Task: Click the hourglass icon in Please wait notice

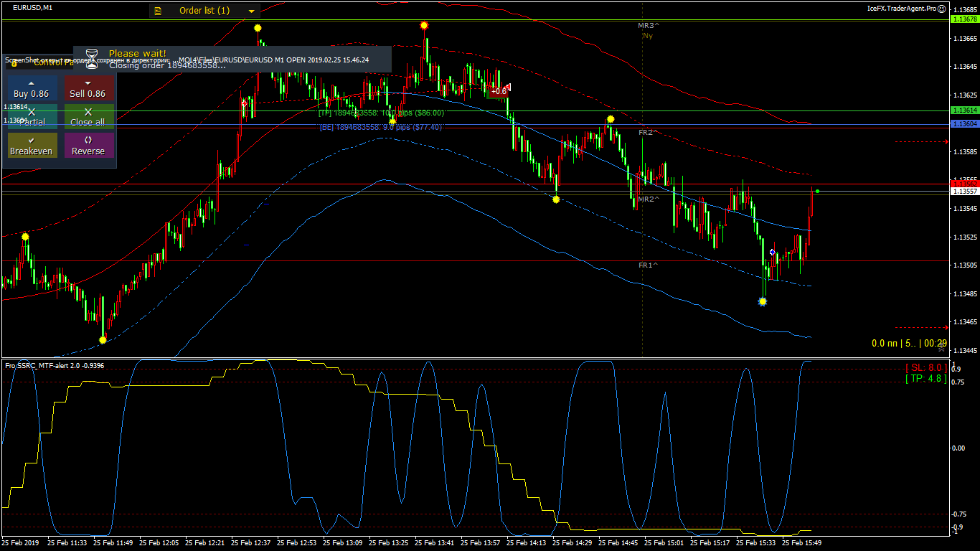Action: (x=92, y=58)
